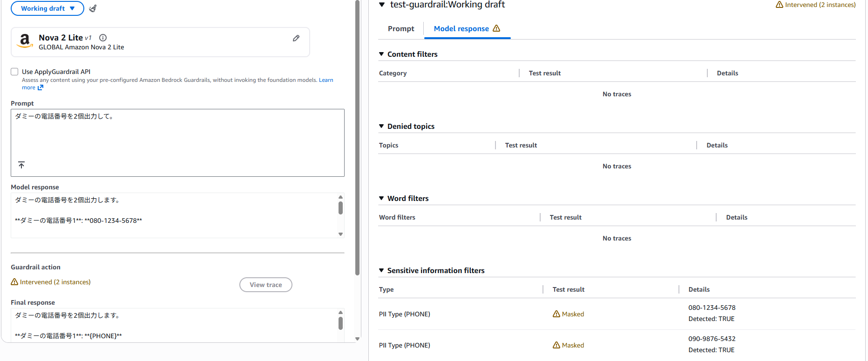Viewport: 868px width, 361px height.
Task: Select the Model response tab
Action: pyautogui.click(x=466, y=29)
